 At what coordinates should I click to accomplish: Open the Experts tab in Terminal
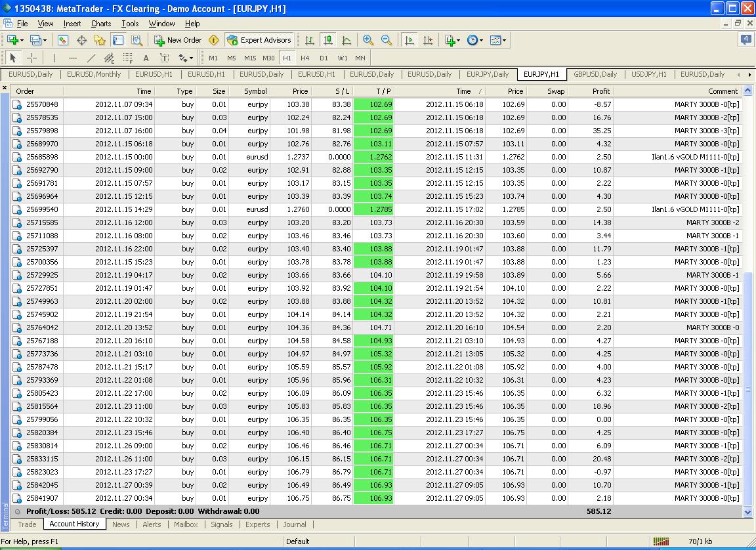pos(257,524)
